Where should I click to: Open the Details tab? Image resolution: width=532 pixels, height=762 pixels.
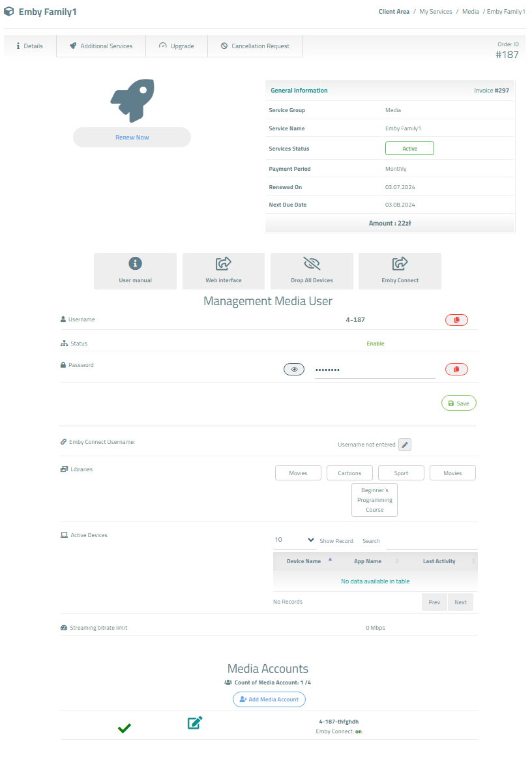(29, 46)
